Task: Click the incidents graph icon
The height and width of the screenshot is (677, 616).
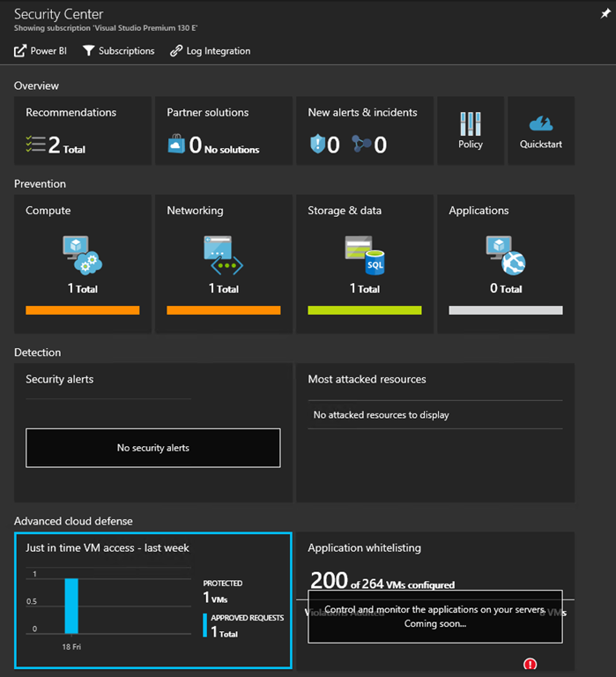Action: pyautogui.click(x=361, y=145)
